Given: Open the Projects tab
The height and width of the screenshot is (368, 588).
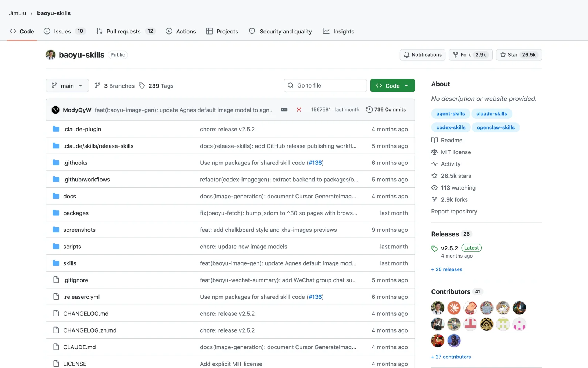Looking at the screenshot, I should tap(222, 31).
